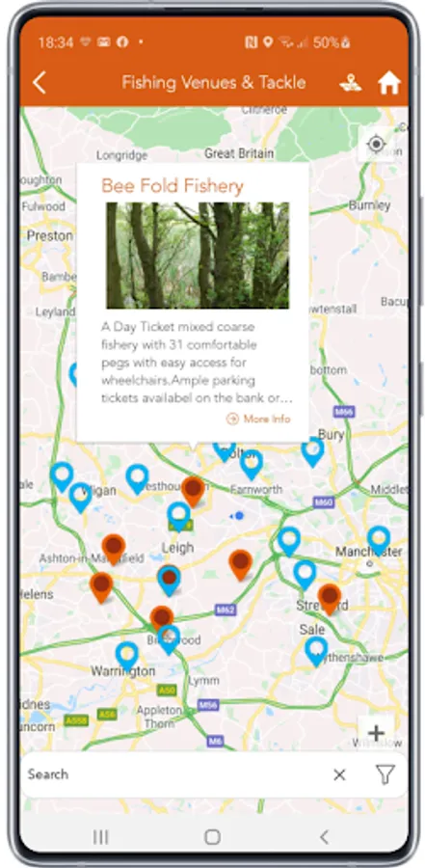Open the filter funnel icon

pos(385,775)
